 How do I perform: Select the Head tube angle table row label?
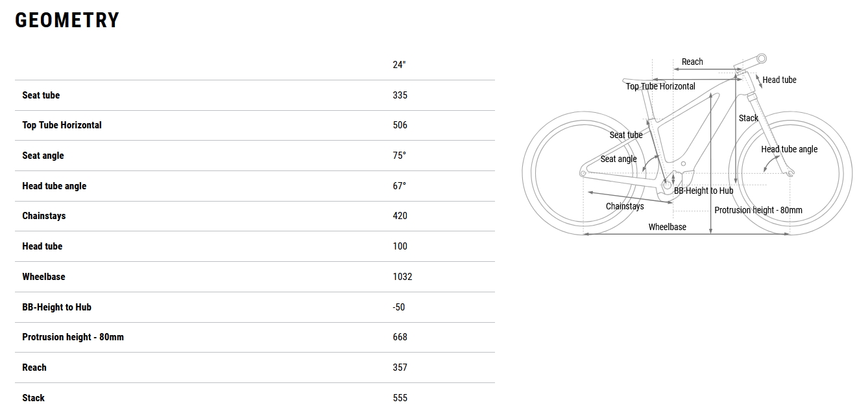(54, 186)
